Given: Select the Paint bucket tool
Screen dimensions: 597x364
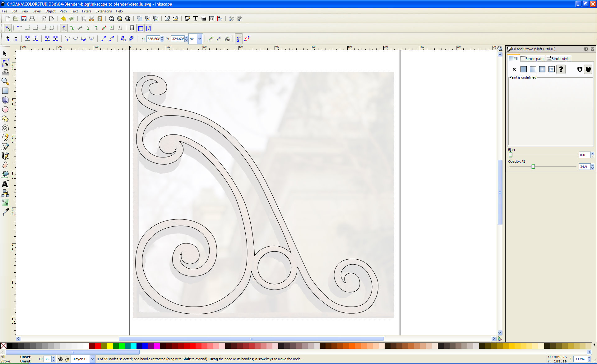Looking at the screenshot, I should point(5,175).
